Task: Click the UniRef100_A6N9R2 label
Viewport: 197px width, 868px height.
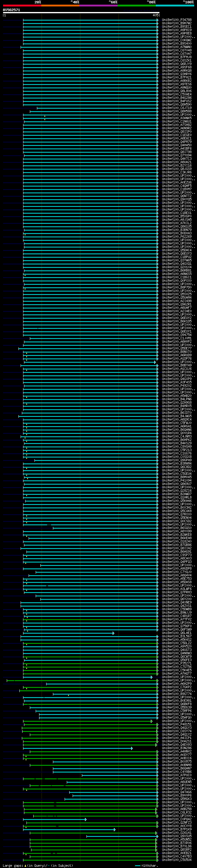Action: pyautogui.click(x=177, y=128)
